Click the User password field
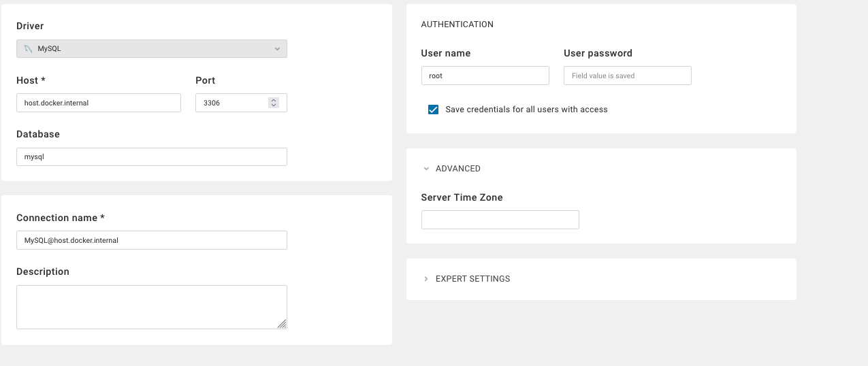The image size is (868, 366). click(x=628, y=76)
